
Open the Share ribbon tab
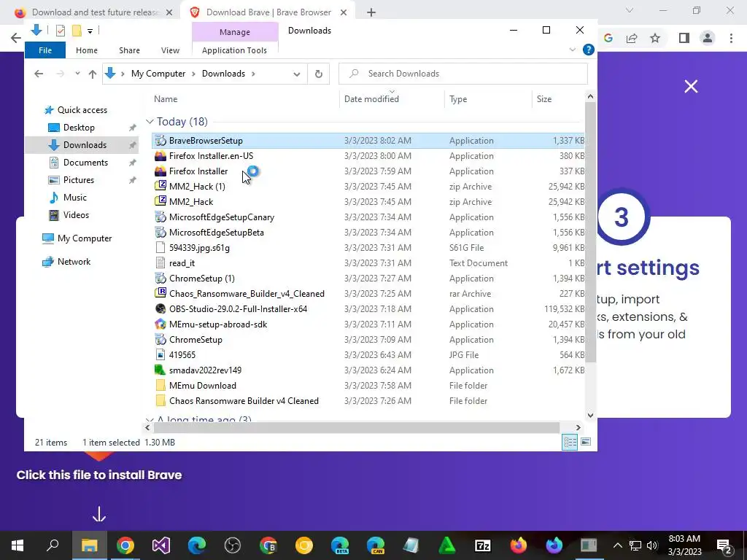[130, 50]
